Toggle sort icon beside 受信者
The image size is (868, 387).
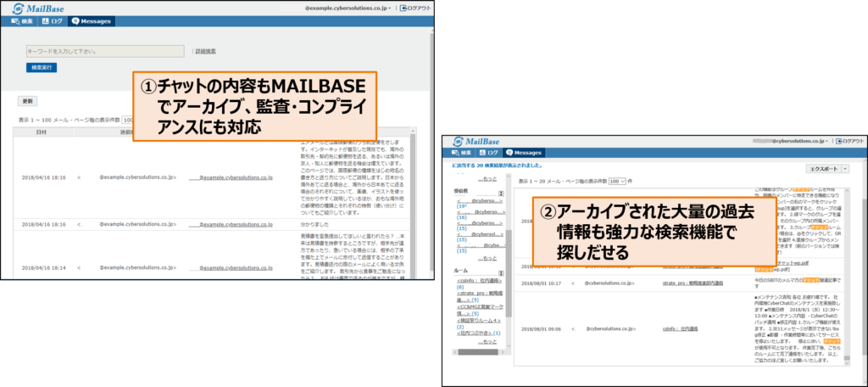501,193
